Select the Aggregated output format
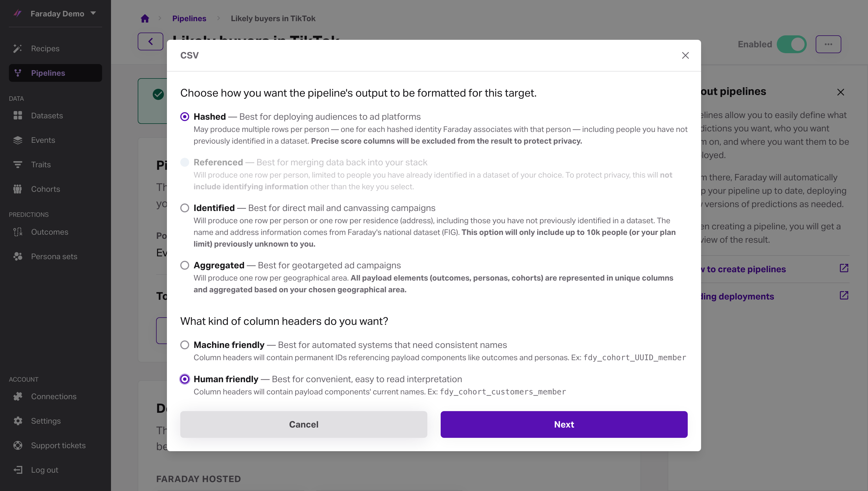 (185, 265)
